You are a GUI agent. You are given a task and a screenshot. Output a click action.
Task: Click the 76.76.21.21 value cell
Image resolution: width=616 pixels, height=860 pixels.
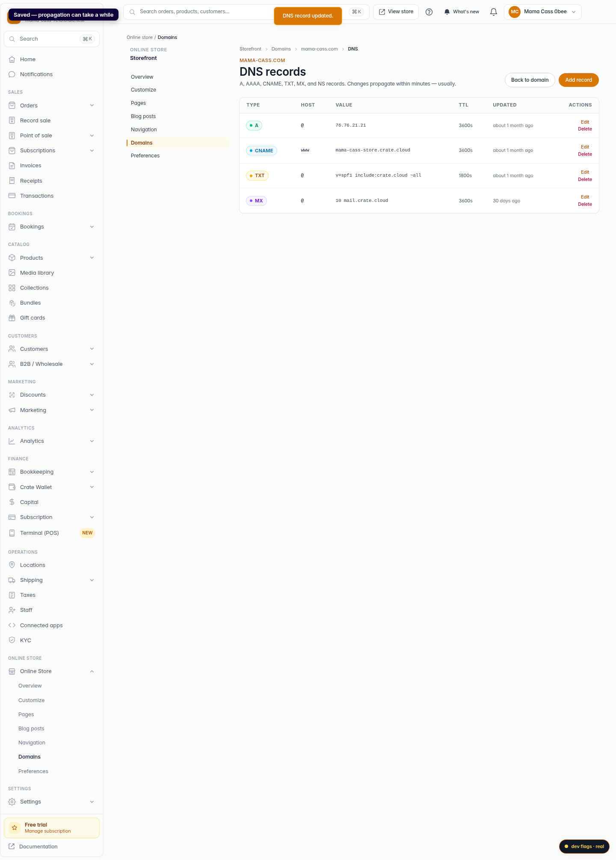pyautogui.click(x=351, y=125)
